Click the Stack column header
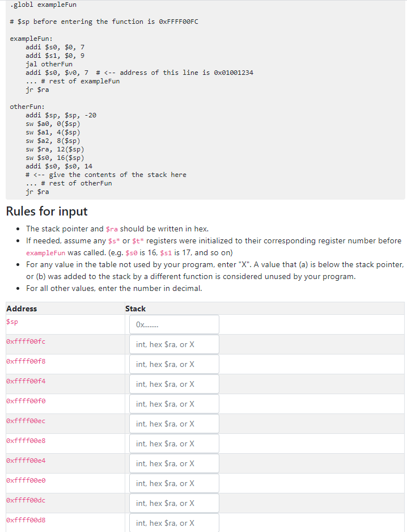The width and height of the screenshot is (407, 532). 135,309
